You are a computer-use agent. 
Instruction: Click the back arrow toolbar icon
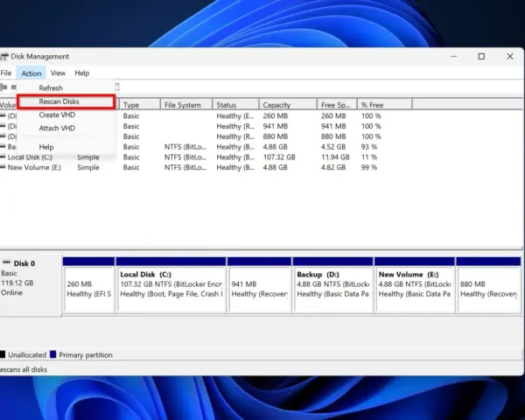(3, 87)
